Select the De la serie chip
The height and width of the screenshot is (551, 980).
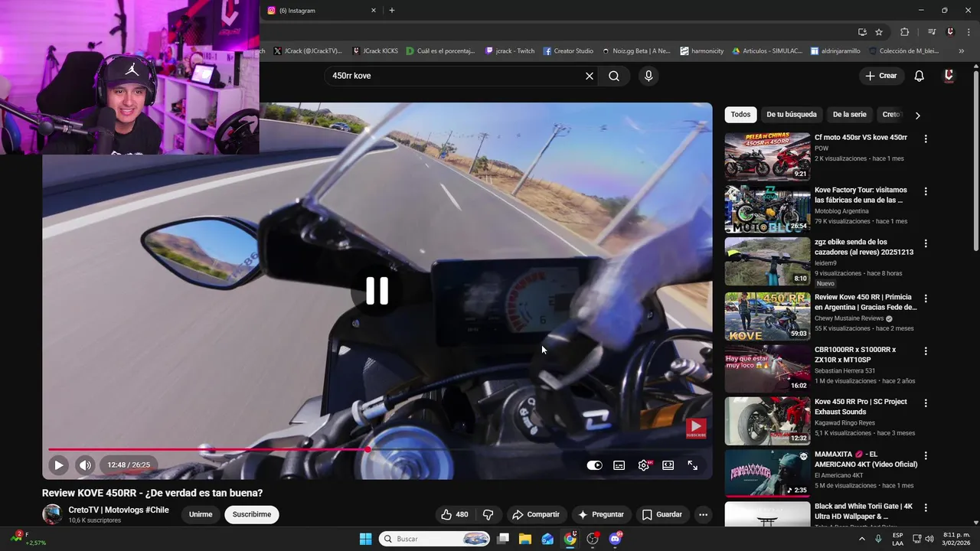point(849,115)
